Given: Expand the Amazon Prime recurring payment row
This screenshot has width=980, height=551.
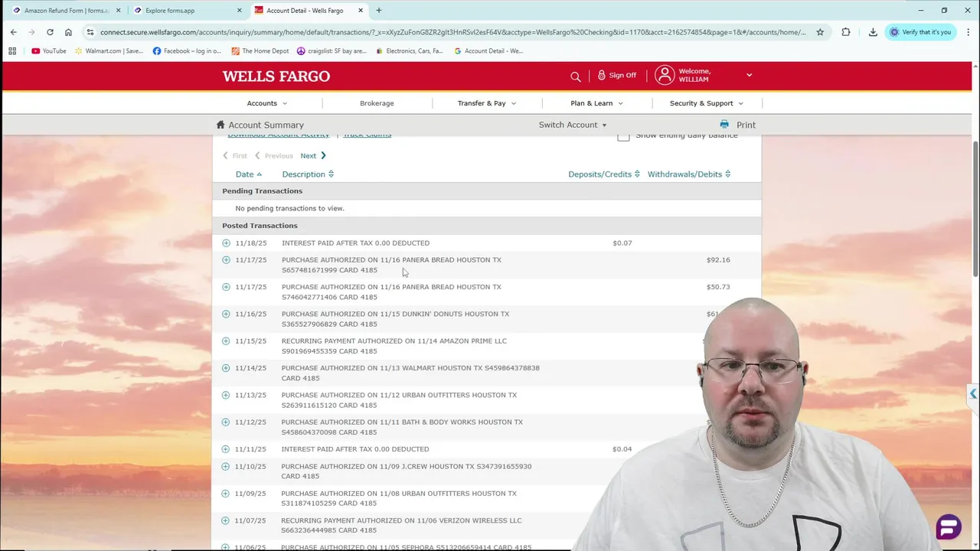Looking at the screenshot, I should 226,341.
